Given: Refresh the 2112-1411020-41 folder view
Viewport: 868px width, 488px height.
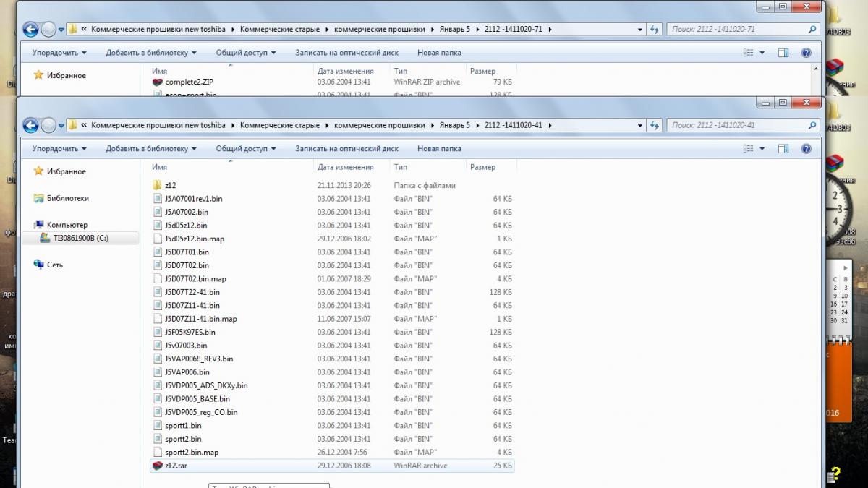Looking at the screenshot, I should 655,125.
